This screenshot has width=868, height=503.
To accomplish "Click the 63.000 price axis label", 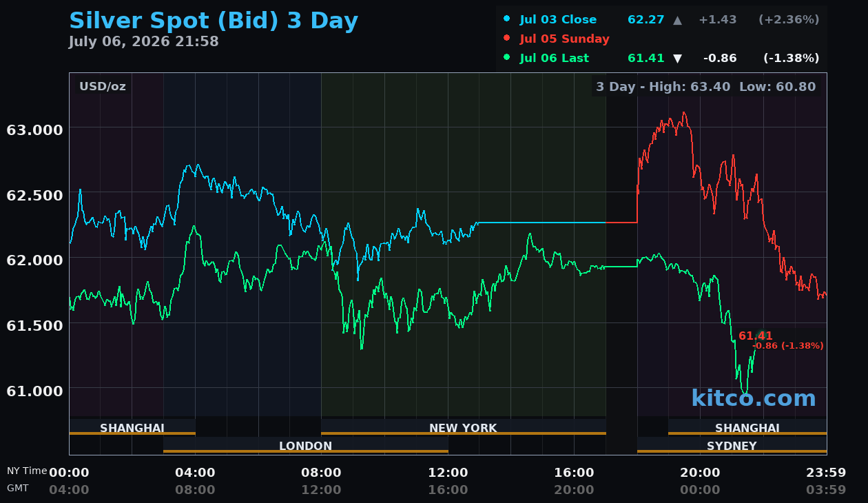I will coord(34,130).
